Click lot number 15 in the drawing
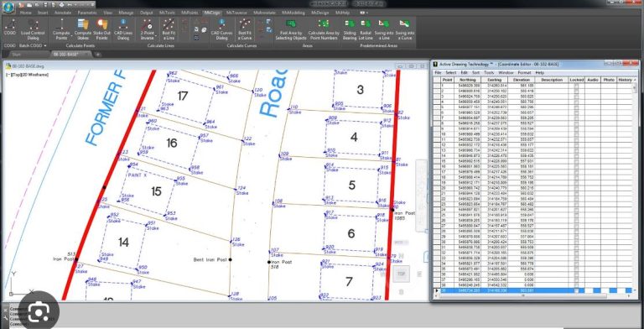 [x=156, y=191]
